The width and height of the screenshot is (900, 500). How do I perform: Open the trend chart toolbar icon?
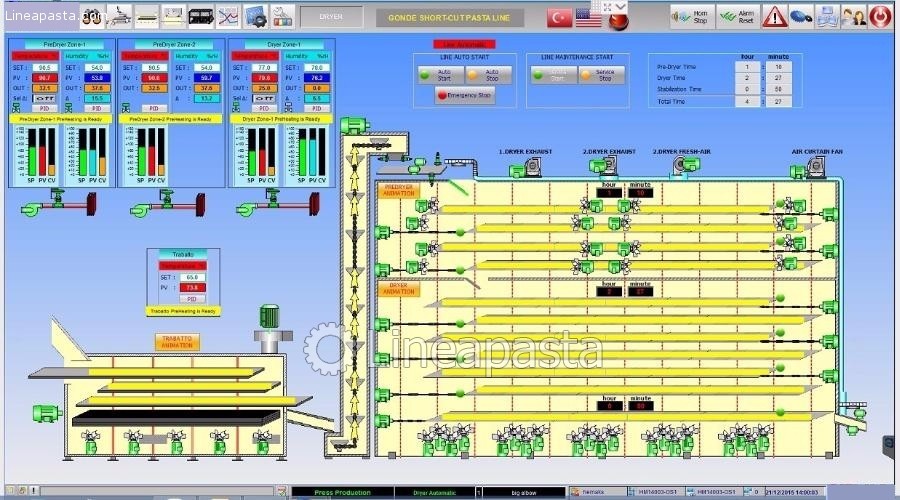[x=229, y=16]
